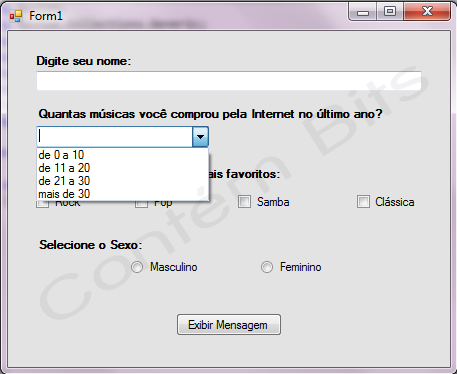
Task: Select the Masculino radio button
Action: 137,267
